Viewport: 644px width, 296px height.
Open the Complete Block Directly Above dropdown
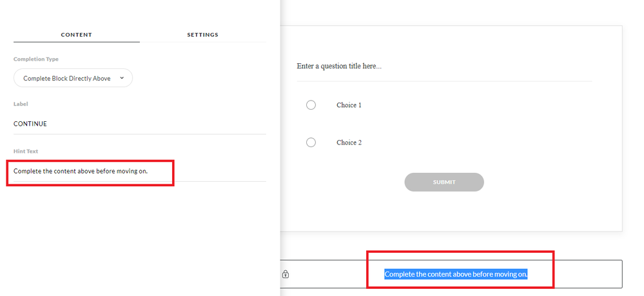pos(73,78)
